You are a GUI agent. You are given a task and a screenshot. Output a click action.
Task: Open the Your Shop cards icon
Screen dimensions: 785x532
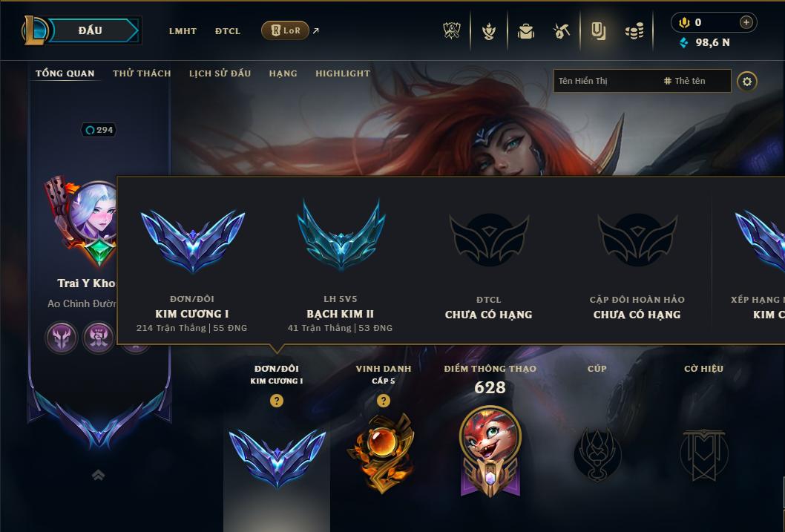[598, 31]
